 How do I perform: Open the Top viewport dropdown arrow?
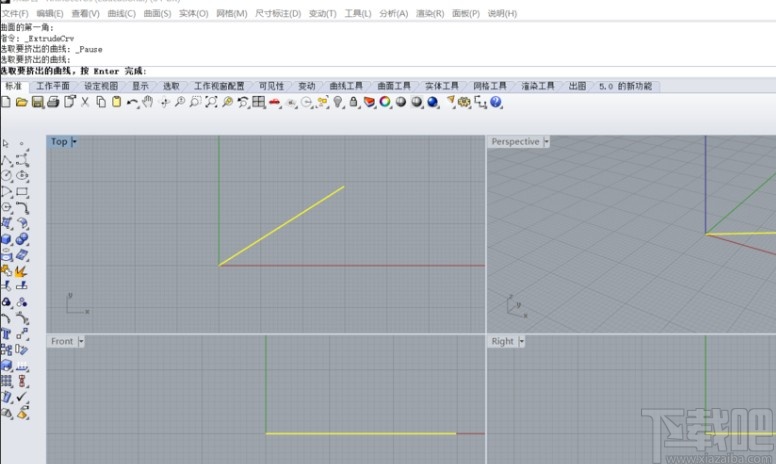(74, 142)
